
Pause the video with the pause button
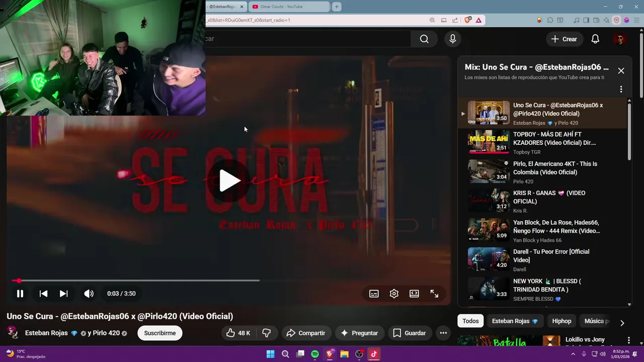pyautogui.click(x=20, y=294)
